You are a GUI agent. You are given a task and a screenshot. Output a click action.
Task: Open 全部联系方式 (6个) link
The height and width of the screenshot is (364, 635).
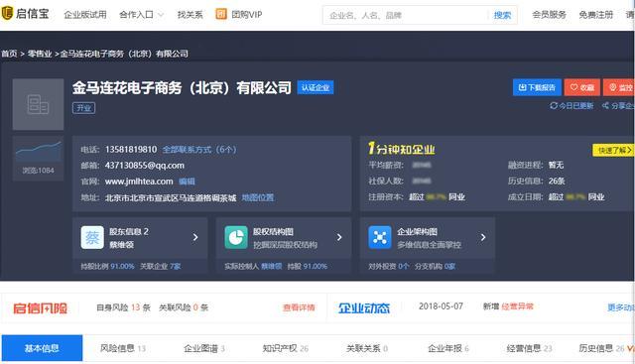coord(199,150)
